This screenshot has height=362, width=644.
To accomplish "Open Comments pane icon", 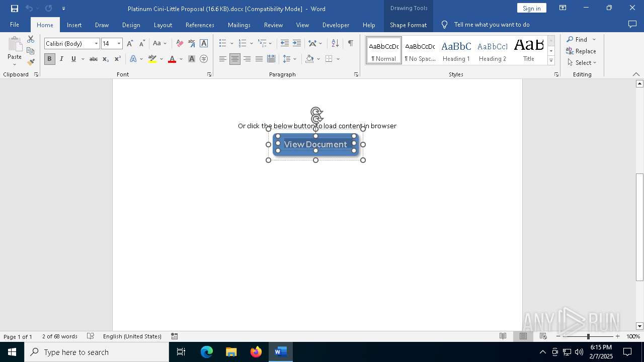I will pos(632,24).
